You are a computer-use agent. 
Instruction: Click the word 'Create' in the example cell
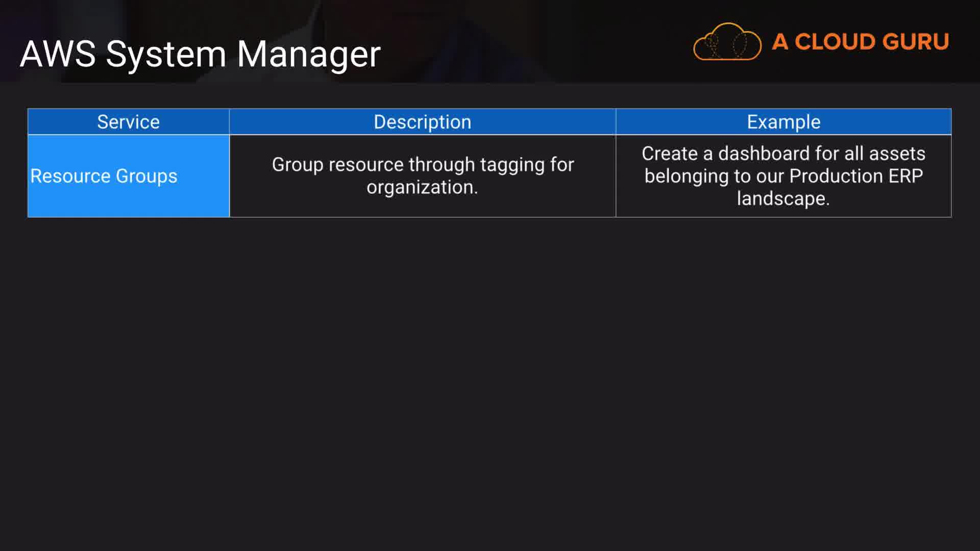pyautogui.click(x=669, y=154)
